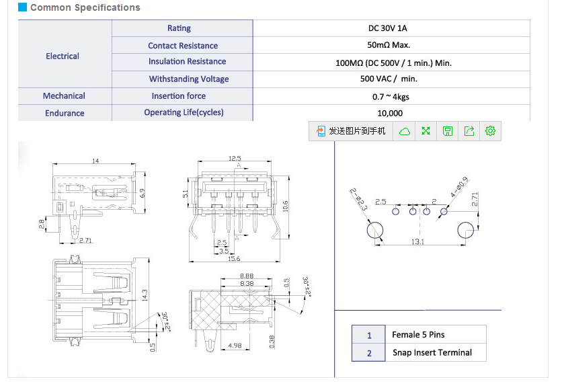
Task: Click the "0.7 ~ 4kgs" value
Action: (x=391, y=97)
